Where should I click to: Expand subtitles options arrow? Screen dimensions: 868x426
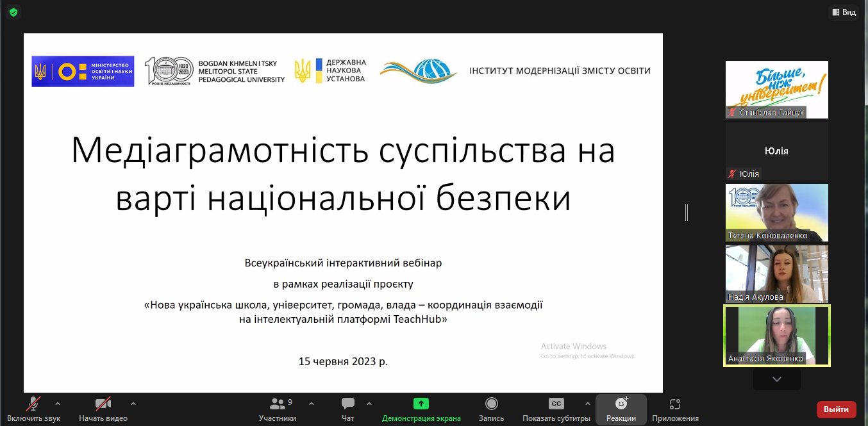click(588, 404)
